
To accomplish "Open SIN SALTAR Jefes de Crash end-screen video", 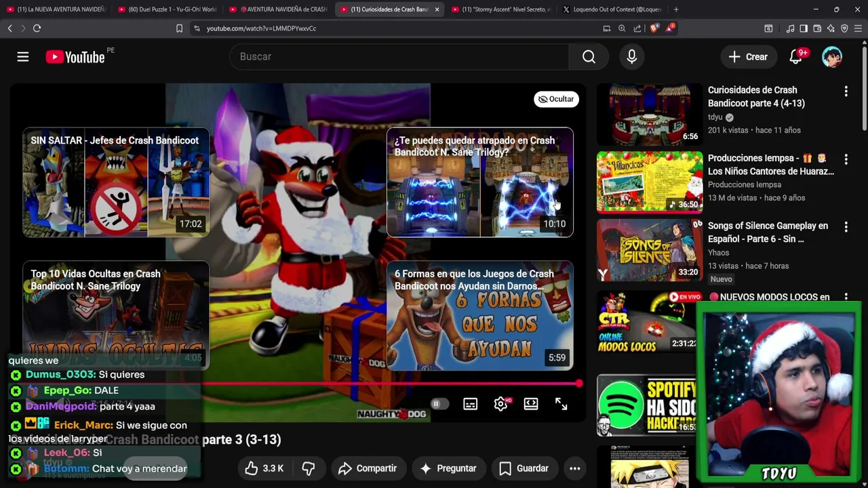I will click(116, 182).
